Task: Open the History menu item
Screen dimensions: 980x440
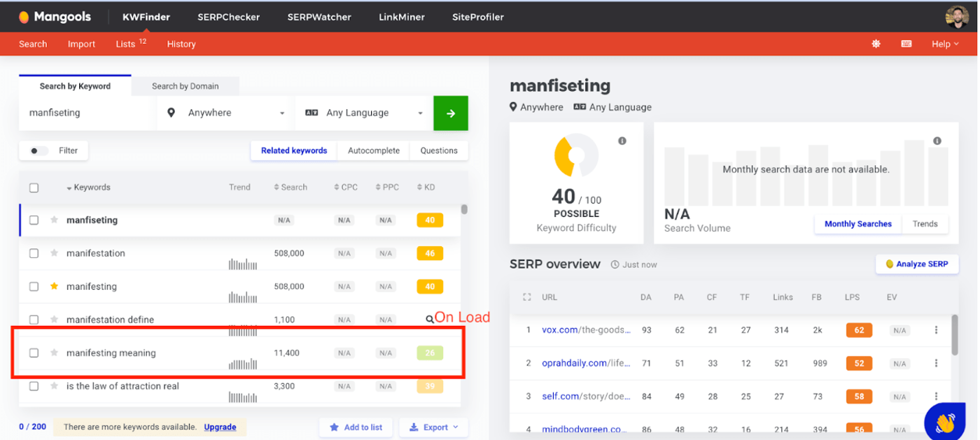Action: (181, 44)
